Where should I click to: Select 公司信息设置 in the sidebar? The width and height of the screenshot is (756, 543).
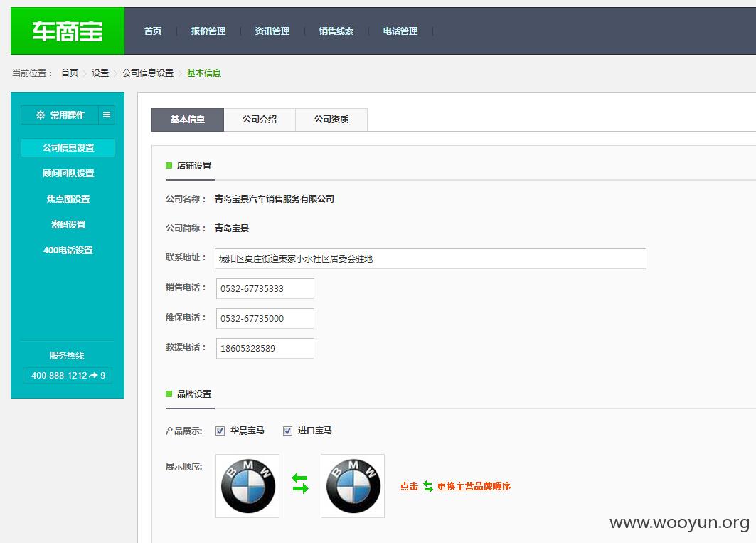point(68,148)
